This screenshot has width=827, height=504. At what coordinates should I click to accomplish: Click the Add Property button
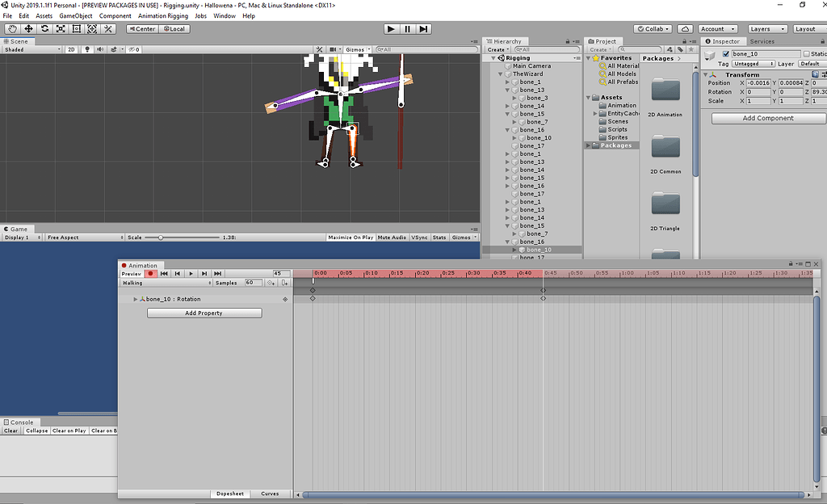[204, 313]
